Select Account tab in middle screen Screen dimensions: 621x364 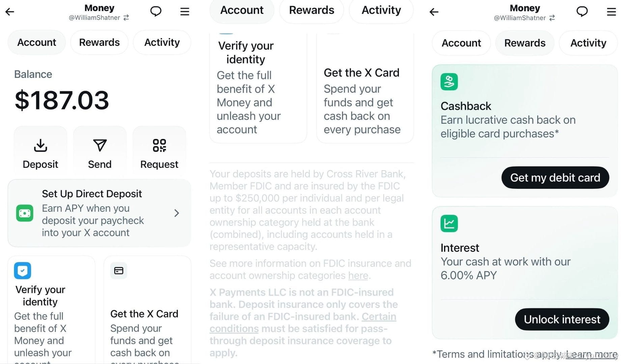[x=242, y=10]
